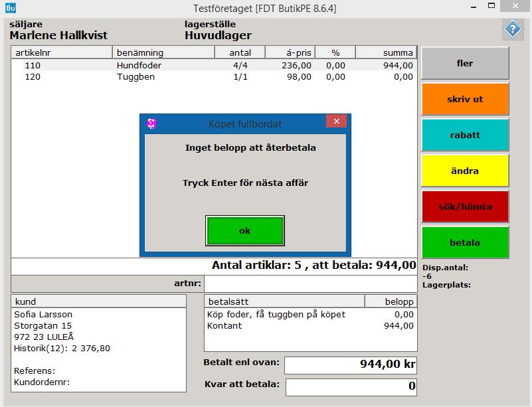Click the kund panel header

pyautogui.click(x=99, y=301)
